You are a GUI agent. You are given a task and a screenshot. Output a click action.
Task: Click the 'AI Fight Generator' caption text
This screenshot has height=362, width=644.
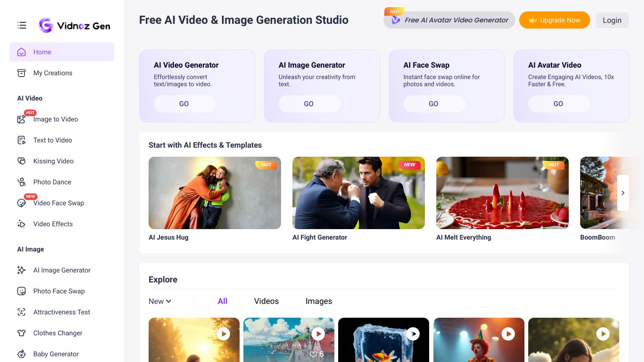click(320, 237)
